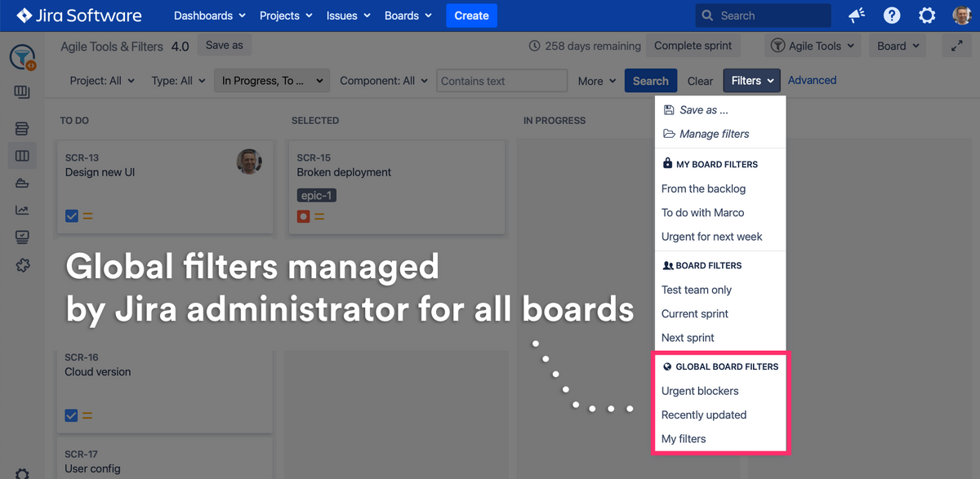Image resolution: width=980 pixels, height=479 pixels.
Task: Click the checkbox icon on SCR-16 card
Action: 71,415
